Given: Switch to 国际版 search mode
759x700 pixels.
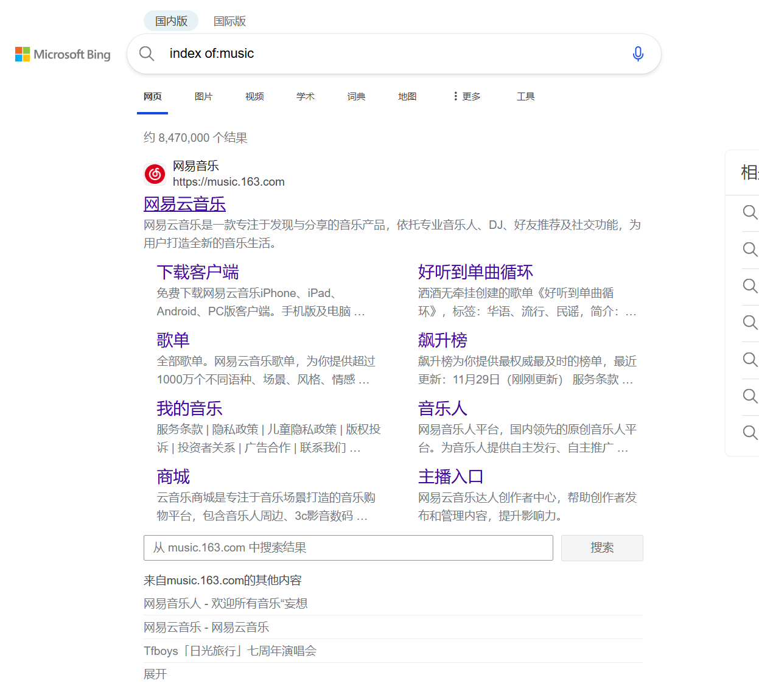Looking at the screenshot, I should [x=229, y=21].
